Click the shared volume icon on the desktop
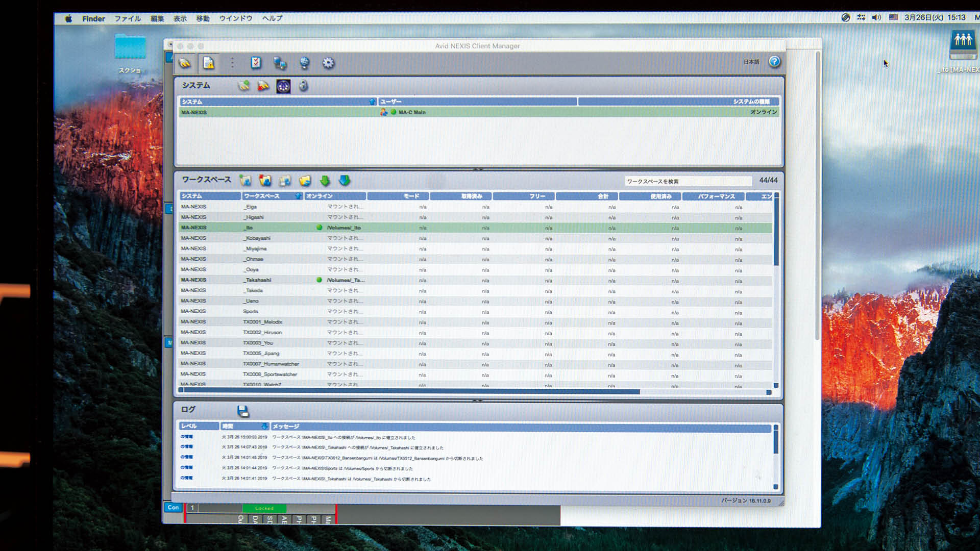Screen dimensions: 980x551 [x=963, y=45]
